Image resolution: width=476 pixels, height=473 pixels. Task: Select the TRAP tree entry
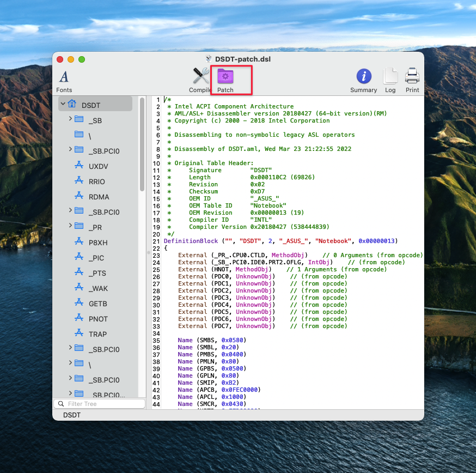click(97, 334)
